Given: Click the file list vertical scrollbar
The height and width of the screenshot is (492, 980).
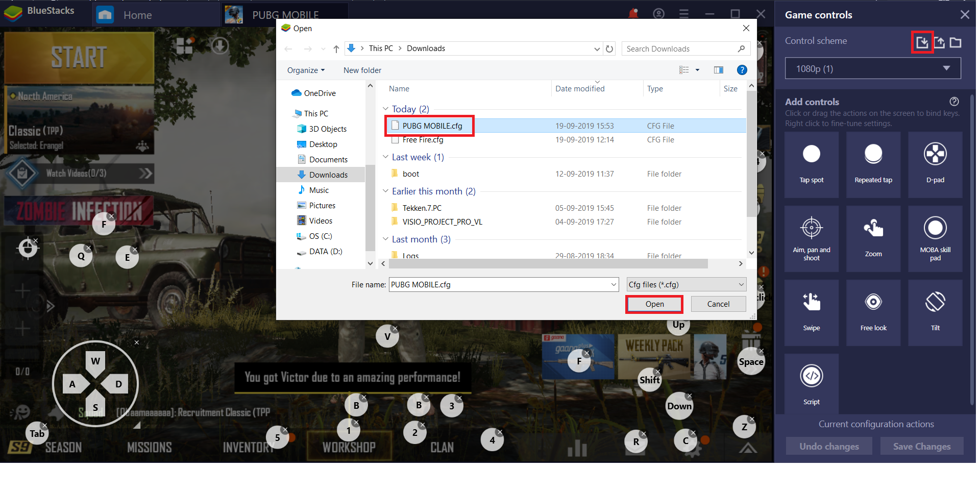Looking at the screenshot, I should coord(751,153).
